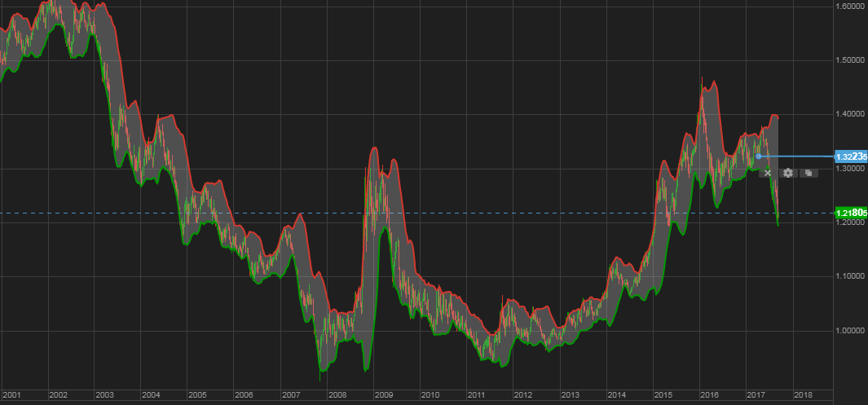The height and width of the screenshot is (405, 868).
Task: Click the blue 1.32235 price label
Action: [x=850, y=156]
